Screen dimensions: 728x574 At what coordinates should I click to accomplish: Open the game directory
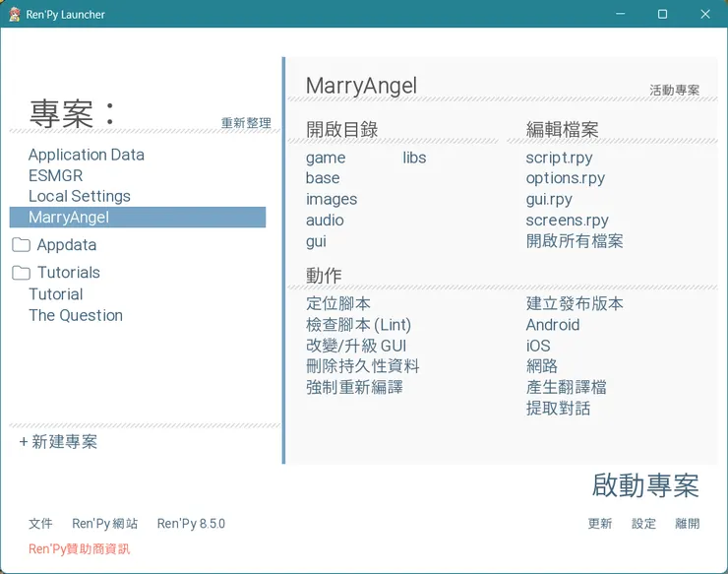(x=326, y=159)
